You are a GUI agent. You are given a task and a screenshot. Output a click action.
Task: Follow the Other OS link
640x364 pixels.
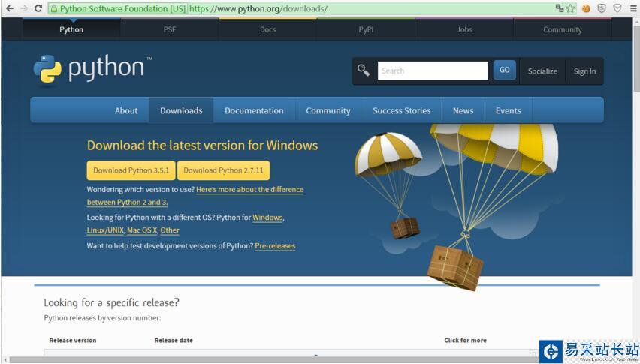170,230
